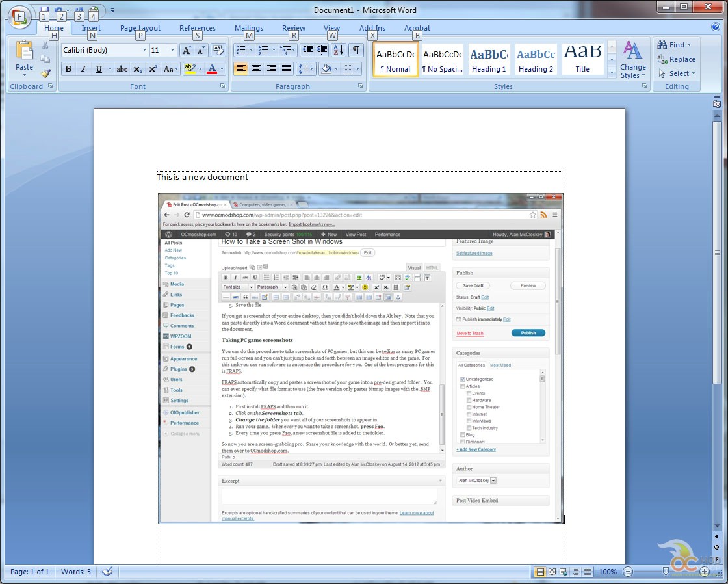Click the Words: 5 status indicator
Image resolution: width=728 pixels, height=584 pixels.
pos(76,572)
